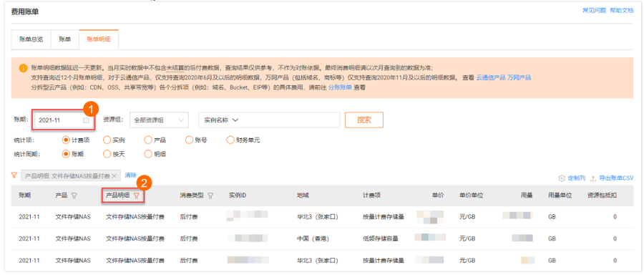Viewport: 644px width, 275px height.
Task: Click 资源包抵扣 column header
Action: click(602, 196)
